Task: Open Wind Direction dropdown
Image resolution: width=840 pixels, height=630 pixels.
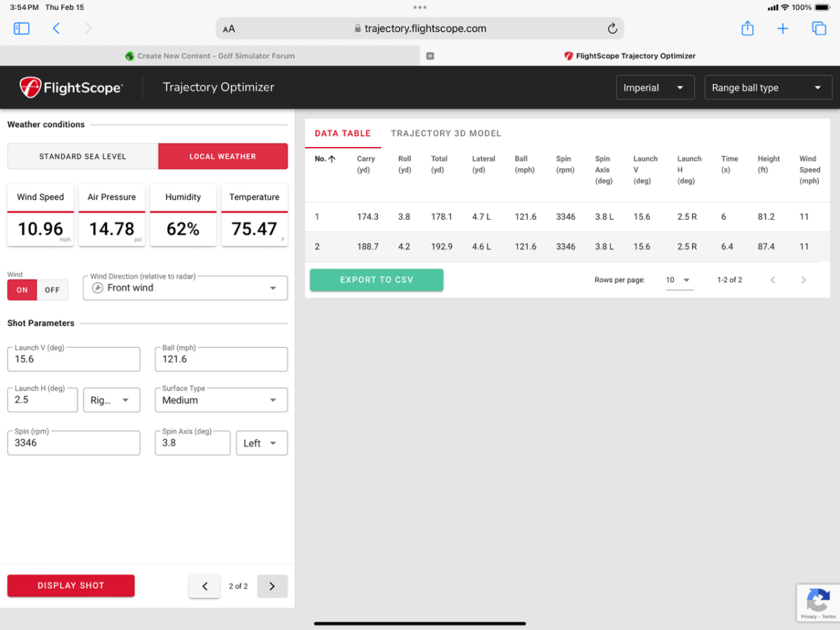Action: pyautogui.click(x=185, y=288)
